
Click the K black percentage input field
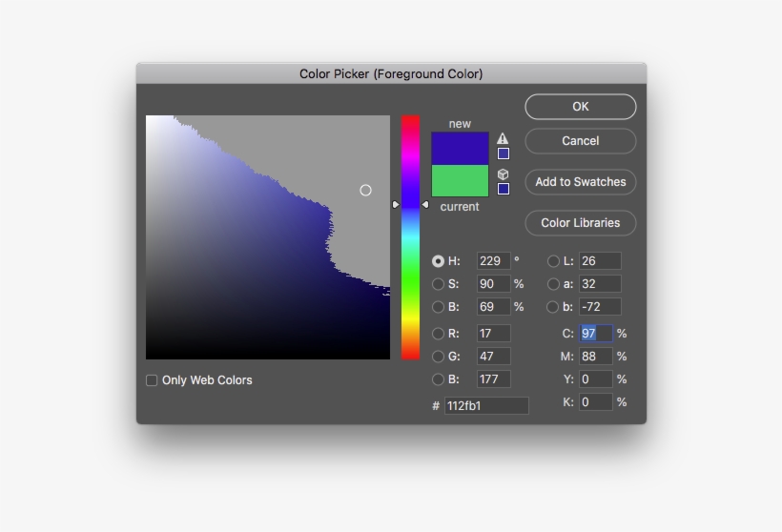tap(595, 402)
